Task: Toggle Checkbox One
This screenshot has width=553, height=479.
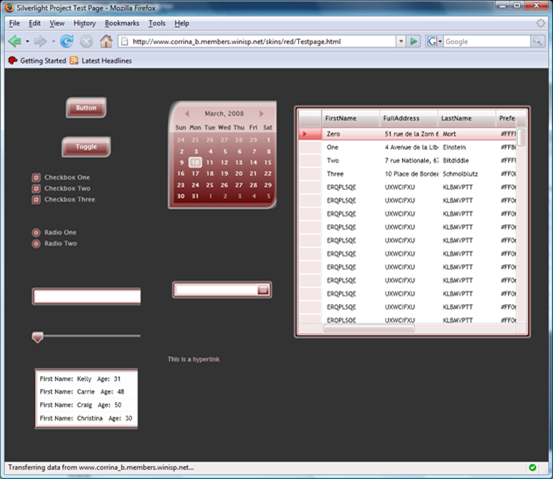Action: [36, 177]
